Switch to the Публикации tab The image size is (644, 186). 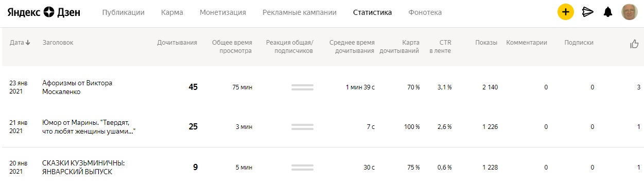(x=123, y=12)
